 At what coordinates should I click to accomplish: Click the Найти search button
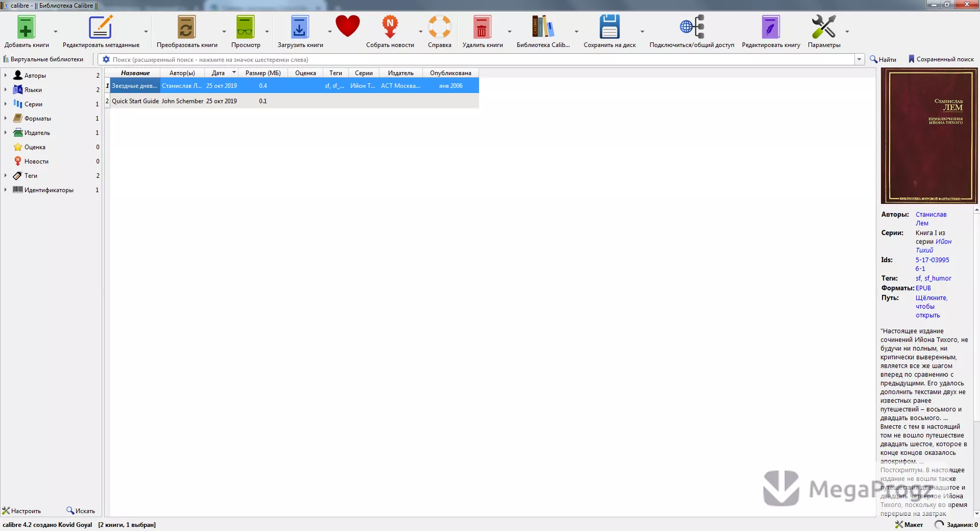tap(884, 59)
